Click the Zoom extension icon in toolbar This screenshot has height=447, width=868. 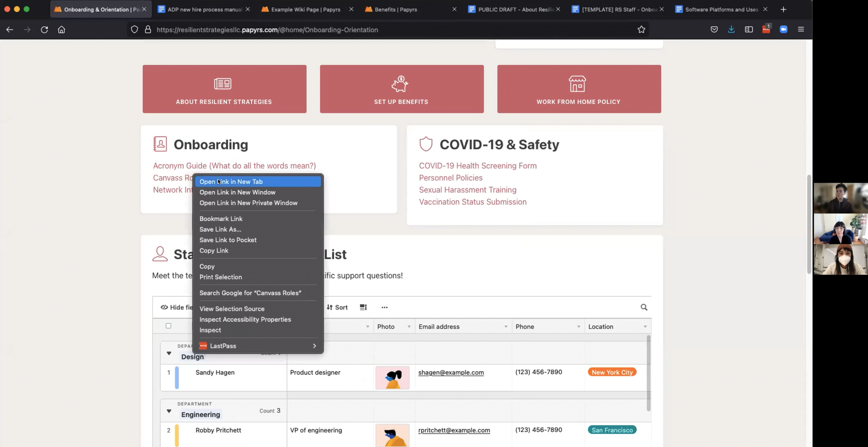[x=783, y=29]
